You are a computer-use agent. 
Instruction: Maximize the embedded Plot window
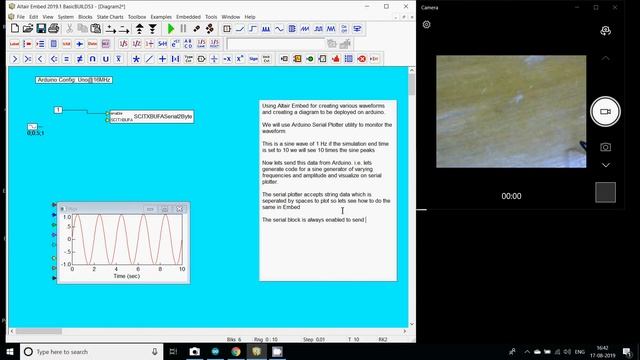164,209
